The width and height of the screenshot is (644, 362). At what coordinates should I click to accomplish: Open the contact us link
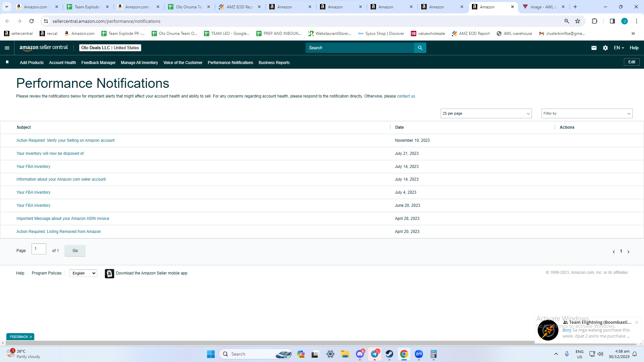click(406, 96)
